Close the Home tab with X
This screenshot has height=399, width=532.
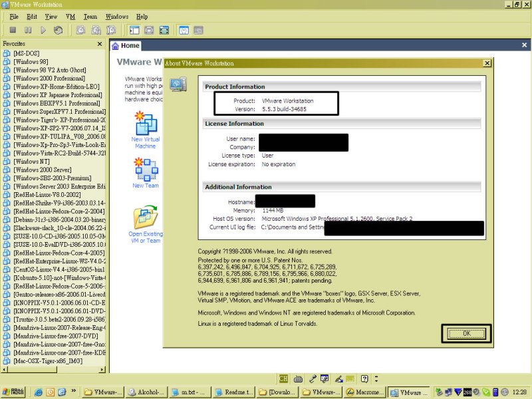coord(524,45)
